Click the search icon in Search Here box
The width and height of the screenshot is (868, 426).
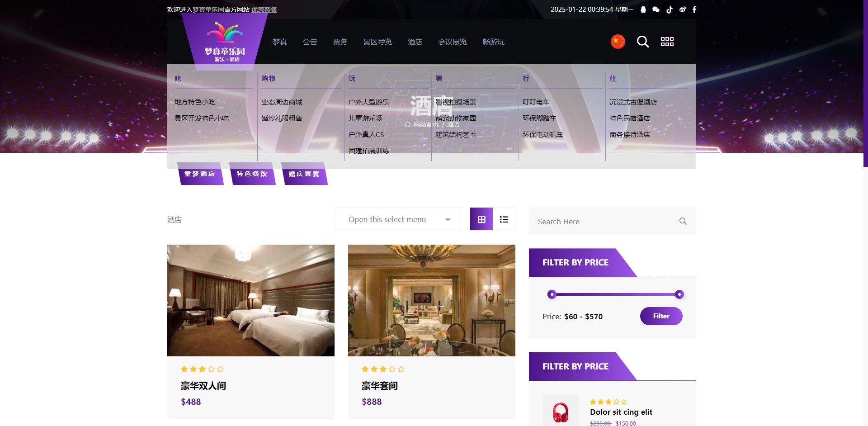[x=683, y=221]
